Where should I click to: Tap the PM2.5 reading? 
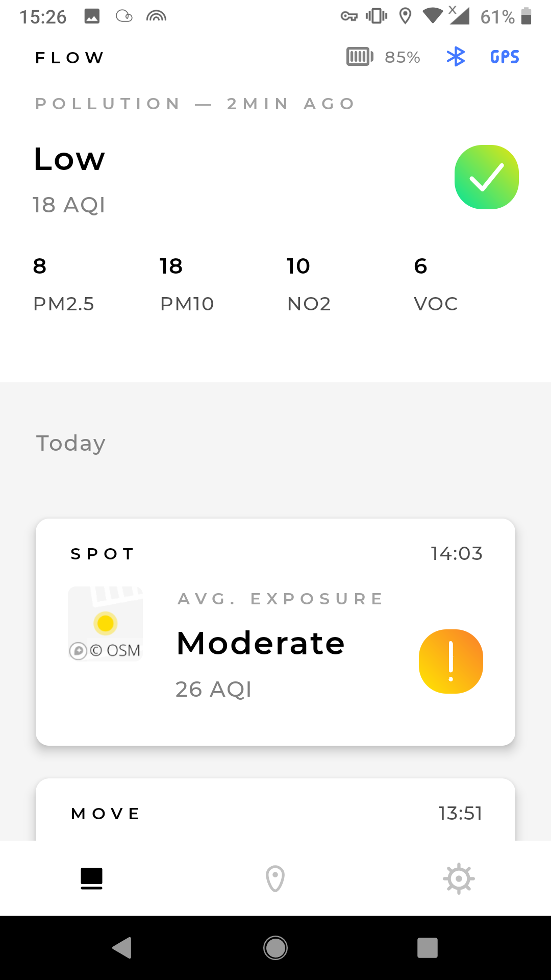point(63,284)
